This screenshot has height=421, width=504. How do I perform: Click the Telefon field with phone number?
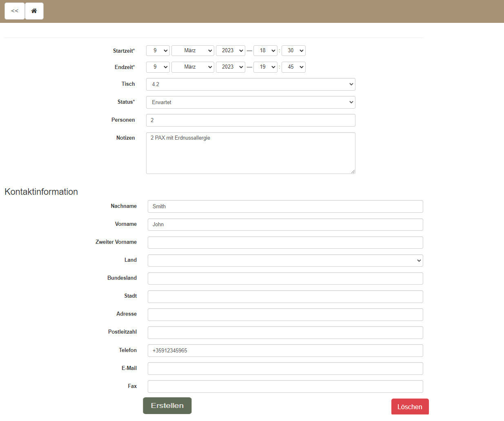pyautogui.click(x=285, y=350)
